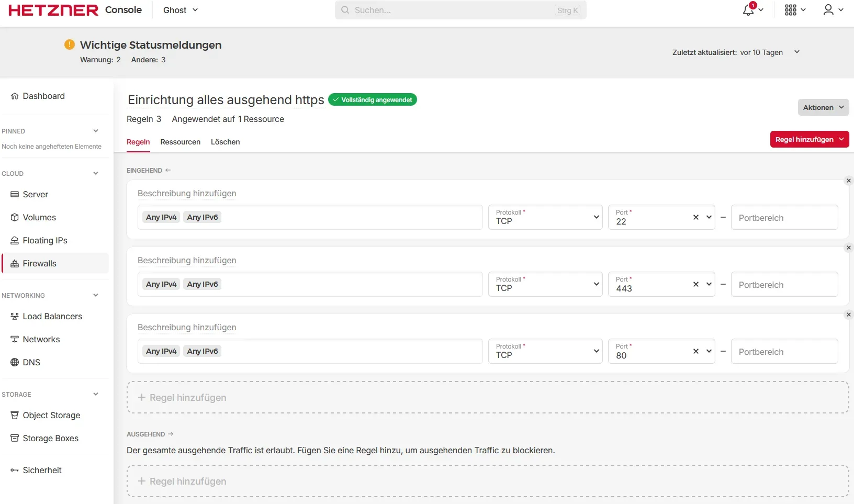
Task: Expand the Aktionen dropdown
Action: pyautogui.click(x=823, y=107)
